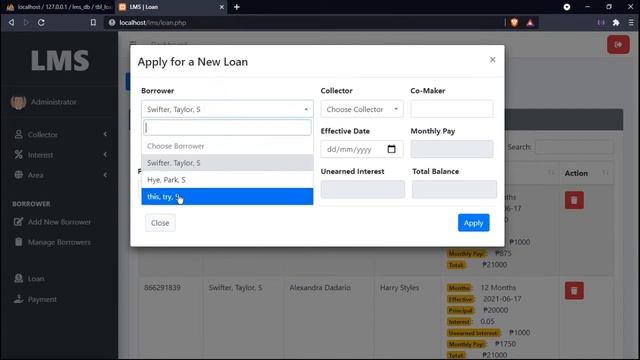Click the bookmark icon
The width and height of the screenshot is (640, 360).
[x=93, y=22]
